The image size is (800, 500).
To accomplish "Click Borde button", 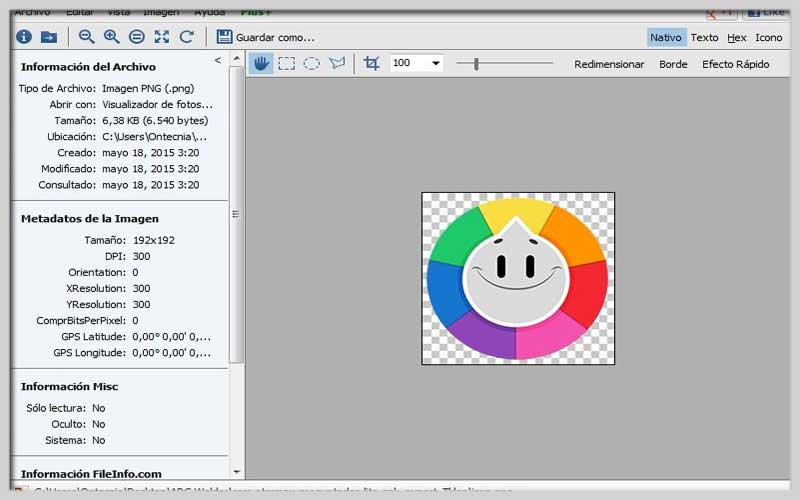I will point(673,64).
